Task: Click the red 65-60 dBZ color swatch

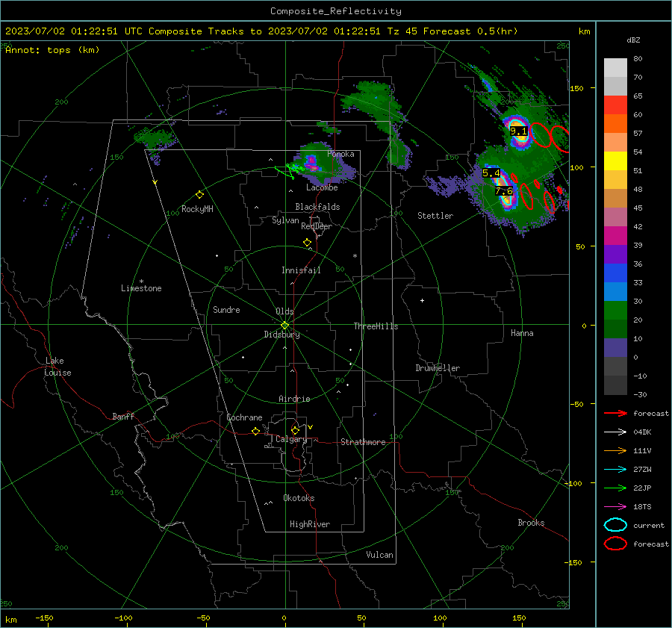Action: point(615,105)
